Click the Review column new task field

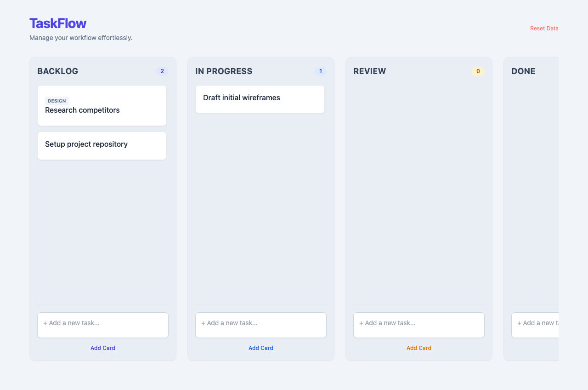418,325
